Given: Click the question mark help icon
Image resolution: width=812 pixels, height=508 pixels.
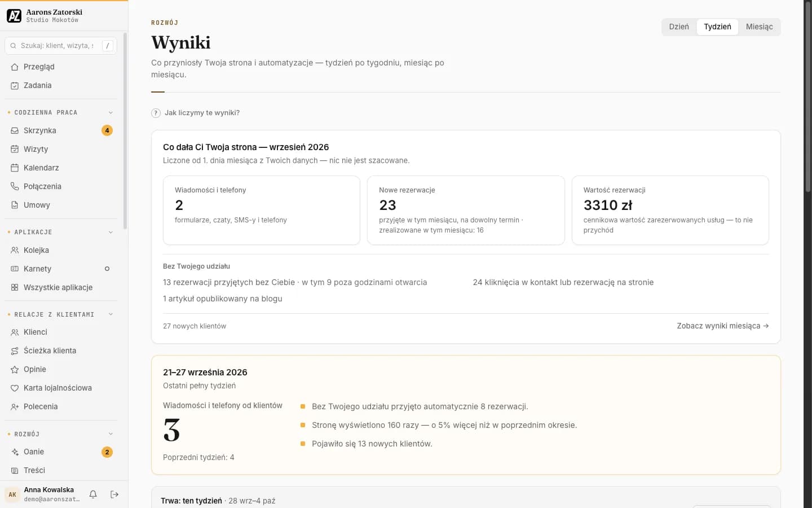Looking at the screenshot, I should click(156, 113).
